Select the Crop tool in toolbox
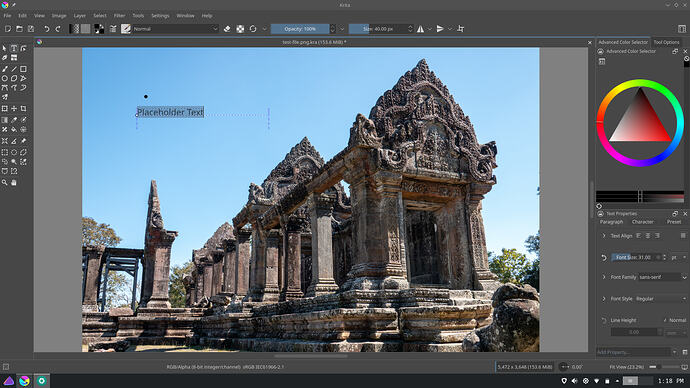 click(23, 109)
